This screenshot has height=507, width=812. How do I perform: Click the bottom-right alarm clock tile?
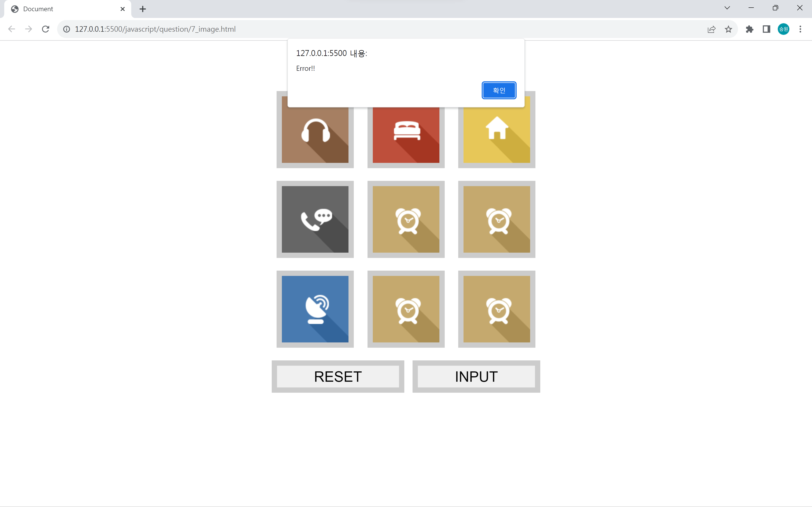point(496,309)
